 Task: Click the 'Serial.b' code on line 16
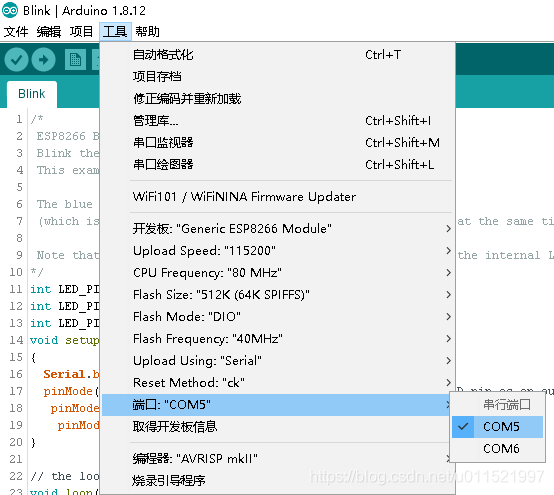(x=71, y=374)
